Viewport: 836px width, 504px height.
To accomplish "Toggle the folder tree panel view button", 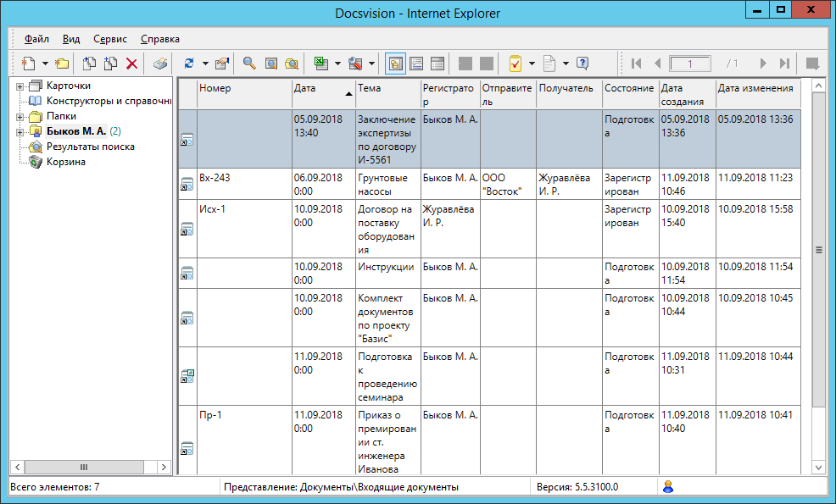I will [x=396, y=64].
